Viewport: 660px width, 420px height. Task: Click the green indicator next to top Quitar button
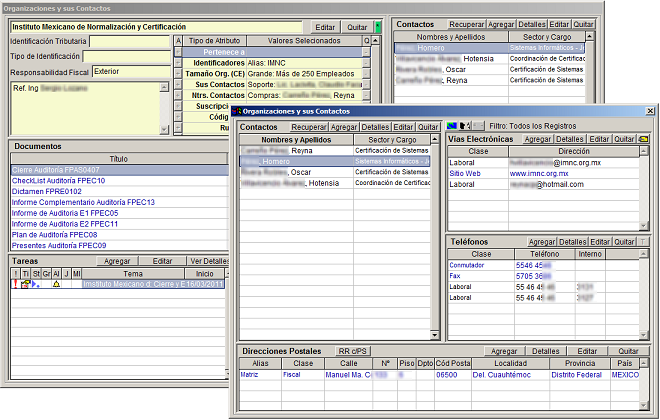378,26
